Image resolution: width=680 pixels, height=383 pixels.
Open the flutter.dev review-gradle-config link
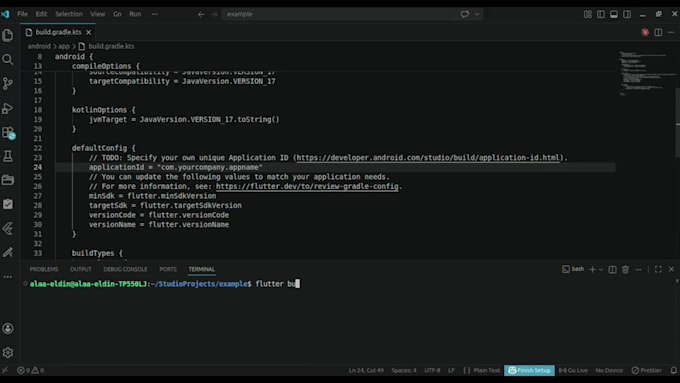307,186
